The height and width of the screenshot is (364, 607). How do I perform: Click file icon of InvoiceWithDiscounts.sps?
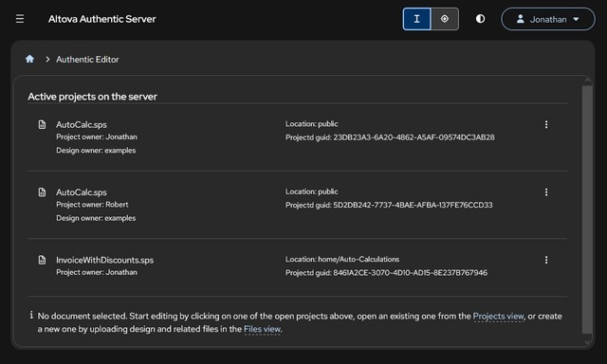(42, 260)
